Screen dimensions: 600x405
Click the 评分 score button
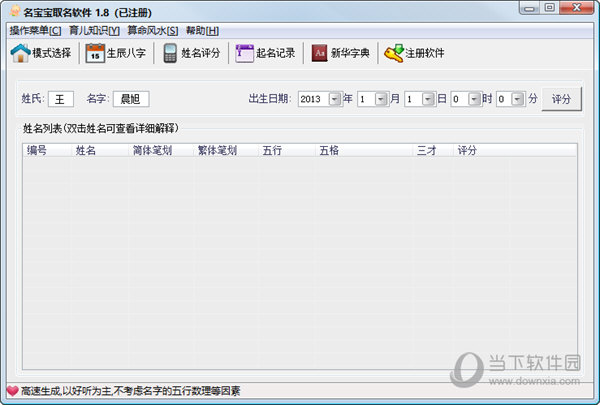(x=561, y=99)
